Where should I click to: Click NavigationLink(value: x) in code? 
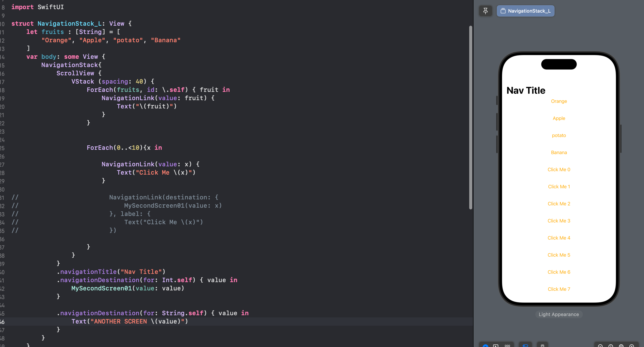coord(147,164)
